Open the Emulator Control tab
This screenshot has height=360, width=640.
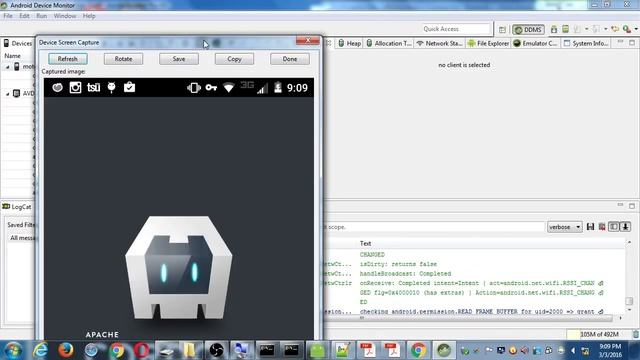click(535, 43)
